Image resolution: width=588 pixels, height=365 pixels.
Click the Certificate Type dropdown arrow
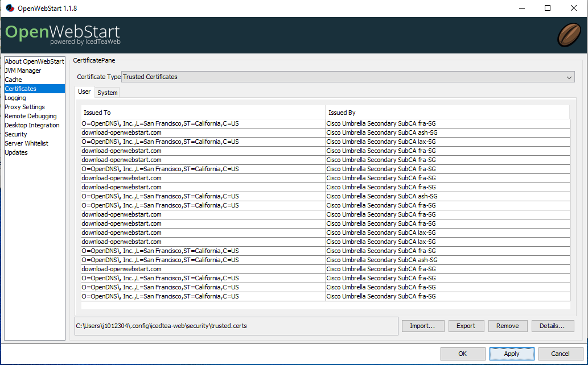(x=569, y=77)
